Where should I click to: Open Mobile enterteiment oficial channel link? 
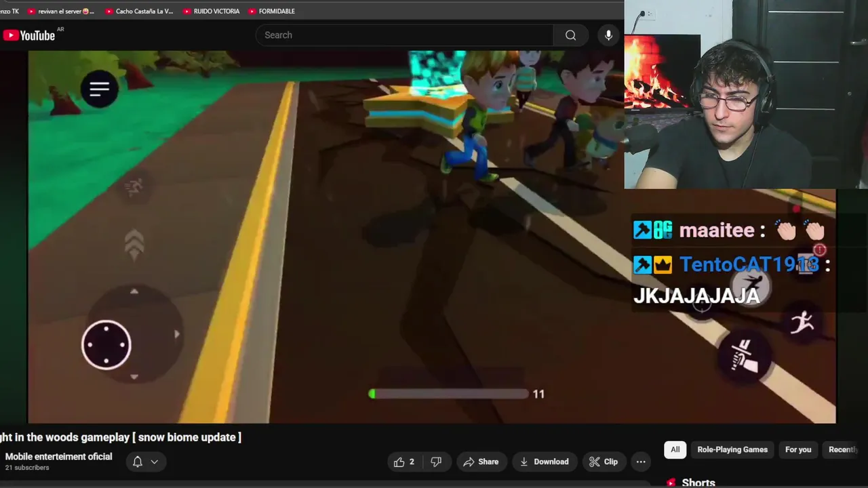(58, 457)
